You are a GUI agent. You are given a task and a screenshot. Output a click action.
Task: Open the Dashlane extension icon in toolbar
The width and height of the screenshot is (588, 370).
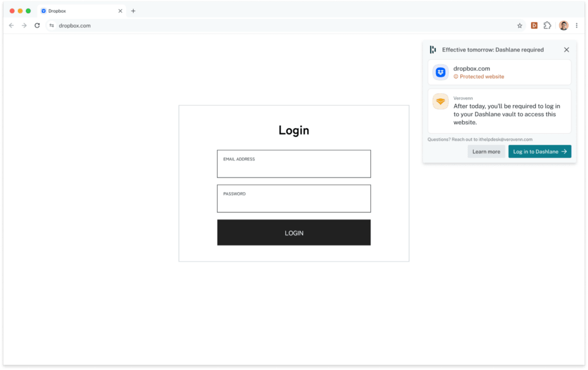(x=534, y=25)
